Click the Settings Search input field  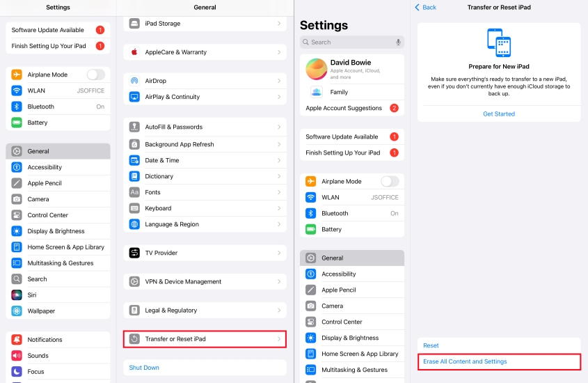352,42
